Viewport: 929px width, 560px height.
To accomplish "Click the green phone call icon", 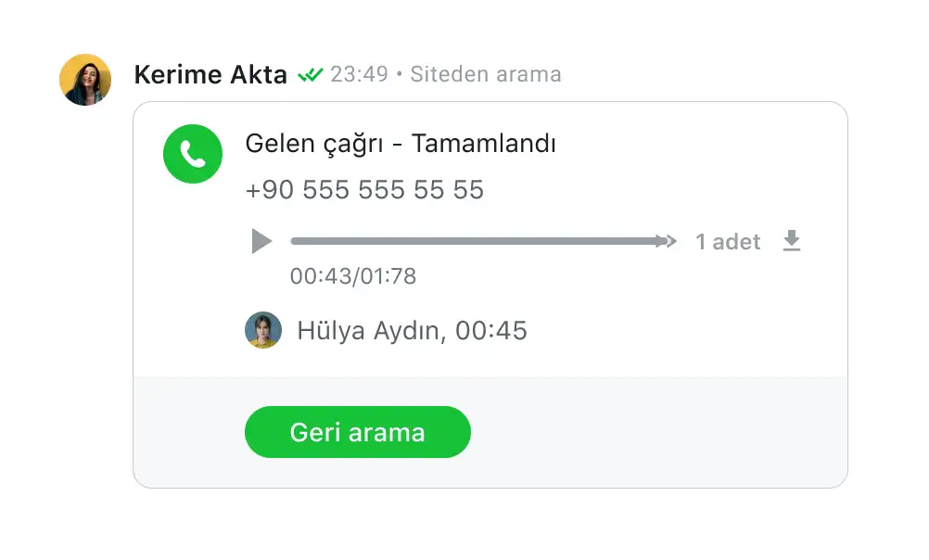I will click(193, 154).
